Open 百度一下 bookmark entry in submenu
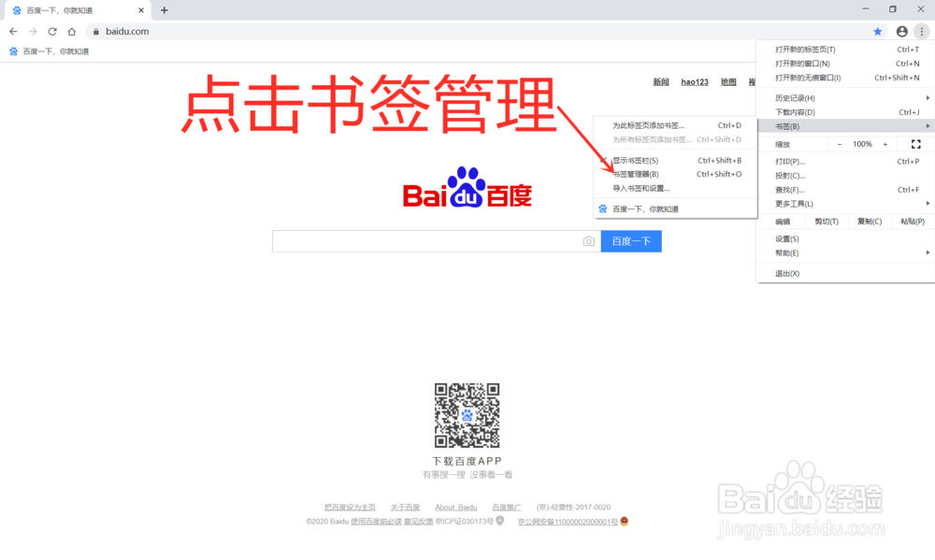The width and height of the screenshot is (935, 560). pos(675,208)
